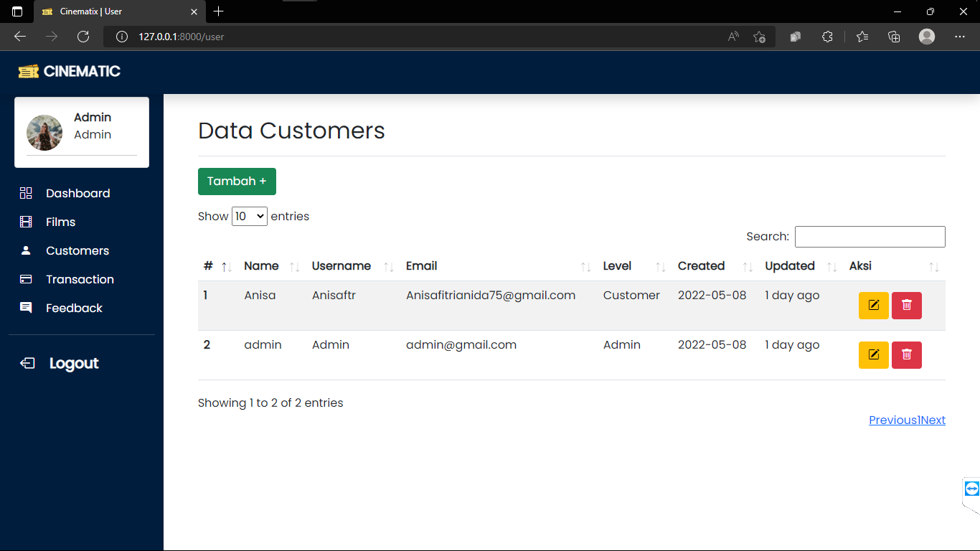This screenshot has width=980, height=551.
Task: Sort the table by Username column
Action: (x=353, y=266)
